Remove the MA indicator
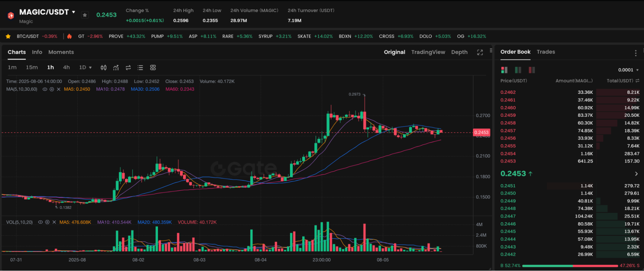644x271 pixels. pos(58,89)
